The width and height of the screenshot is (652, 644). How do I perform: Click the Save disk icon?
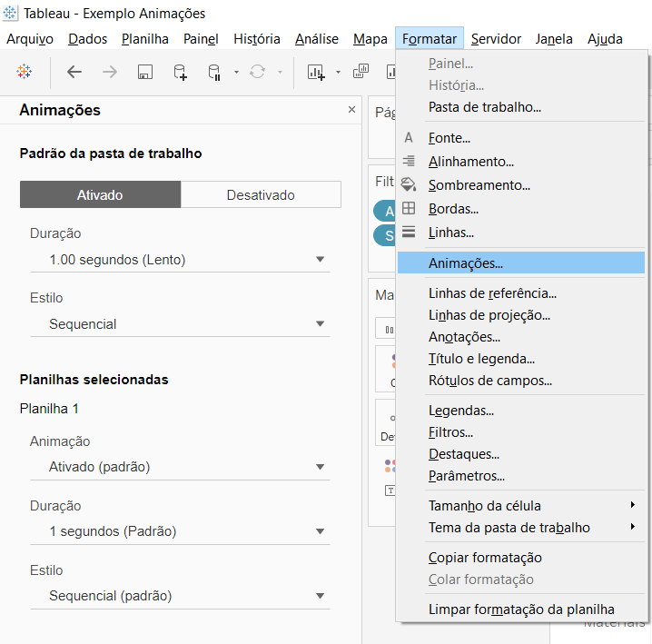(x=145, y=72)
